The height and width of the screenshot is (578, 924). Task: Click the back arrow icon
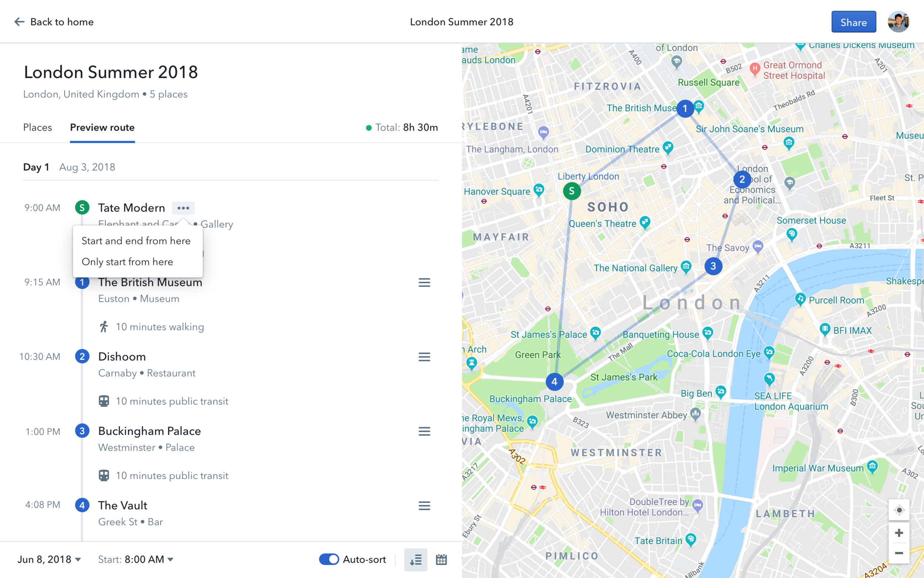19,22
